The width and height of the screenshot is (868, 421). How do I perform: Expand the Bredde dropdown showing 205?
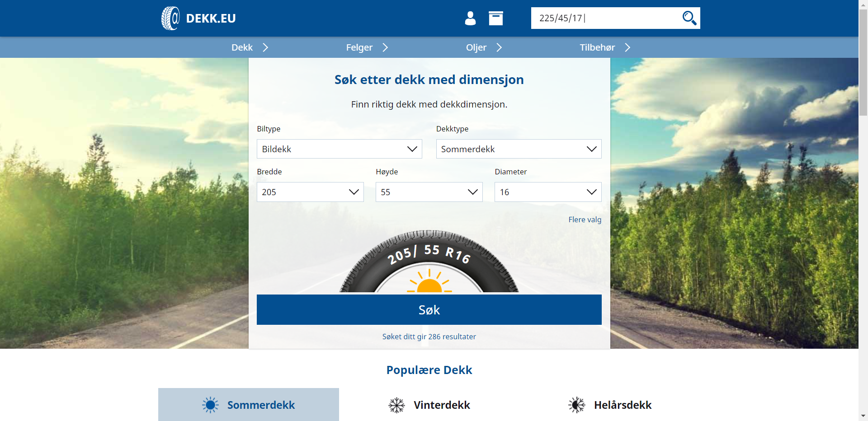(x=310, y=192)
